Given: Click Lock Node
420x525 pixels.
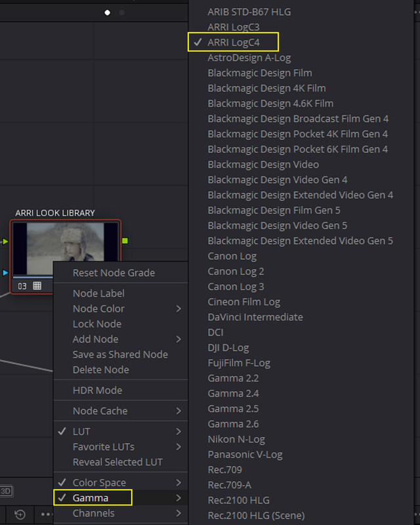Looking at the screenshot, I should (97, 324).
